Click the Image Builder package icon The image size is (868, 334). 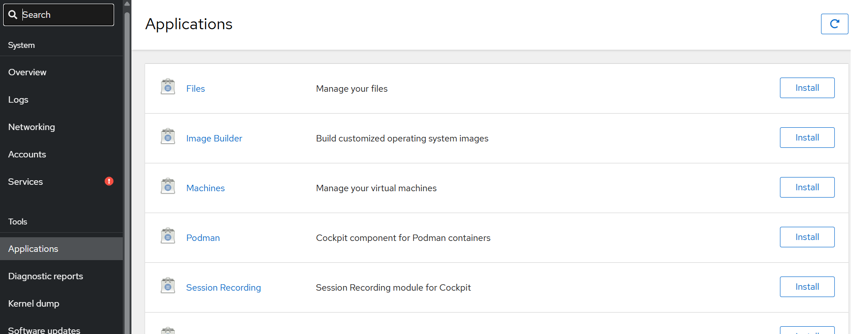tap(168, 136)
